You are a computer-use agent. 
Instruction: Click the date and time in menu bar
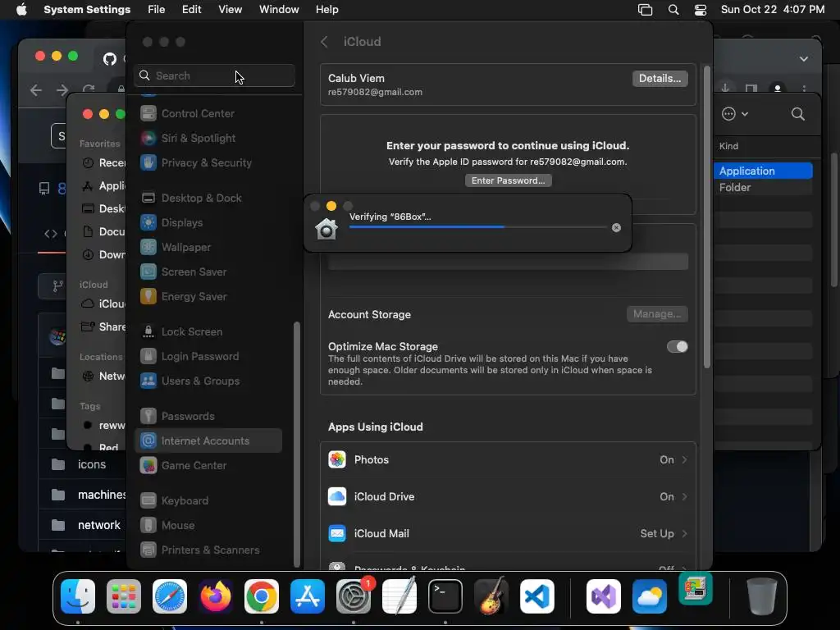(x=772, y=10)
